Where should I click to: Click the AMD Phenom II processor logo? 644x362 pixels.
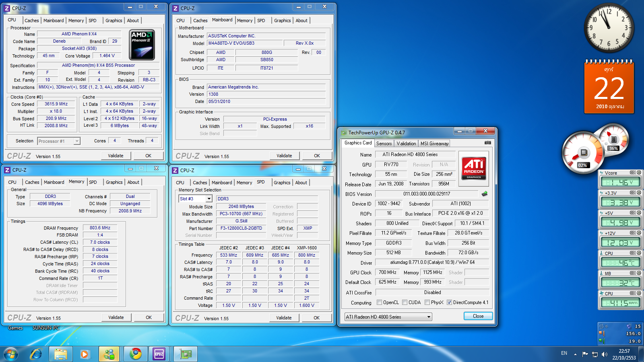tap(142, 45)
